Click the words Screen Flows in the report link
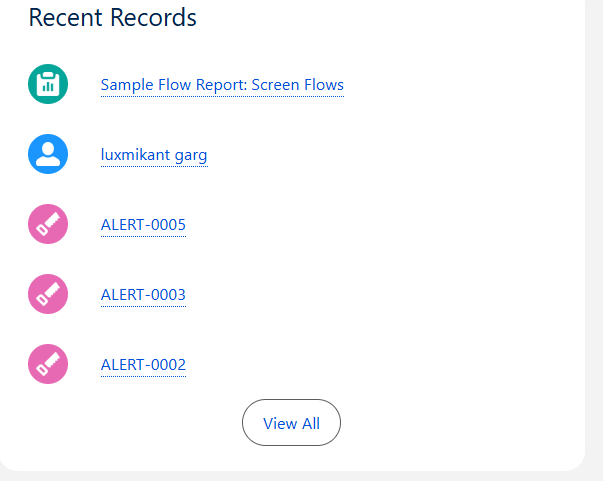This screenshot has height=481, width=603. pyautogui.click(x=297, y=85)
